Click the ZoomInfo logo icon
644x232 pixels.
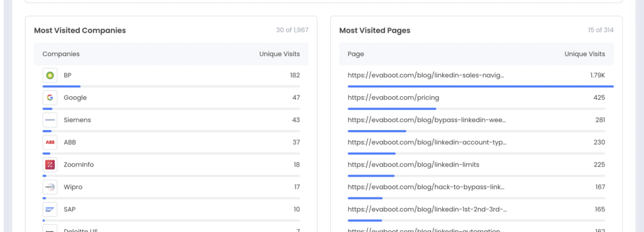click(x=50, y=165)
